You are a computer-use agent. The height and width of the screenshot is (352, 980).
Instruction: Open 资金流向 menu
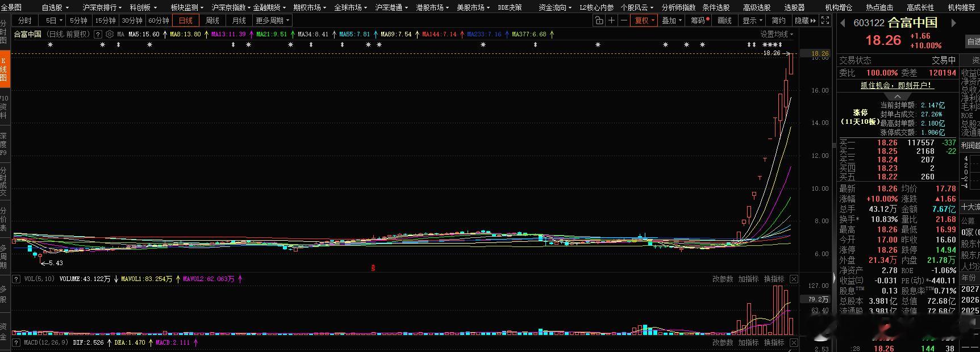click(x=555, y=7)
